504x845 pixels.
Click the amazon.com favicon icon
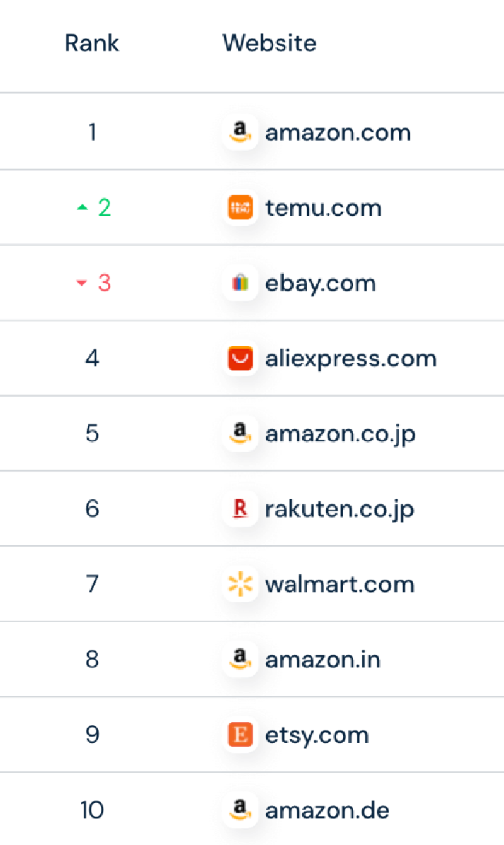(240, 132)
